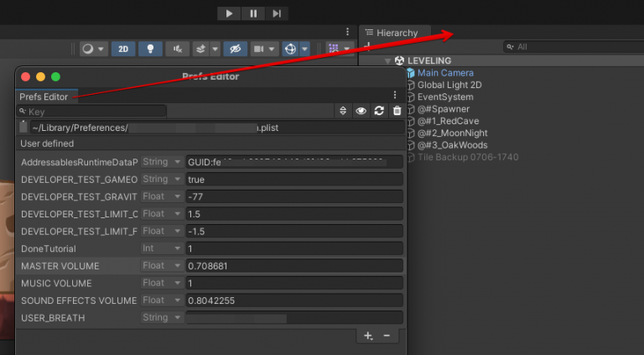
Task: Click the plus button to add pref
Action: (x=367, y=336)
